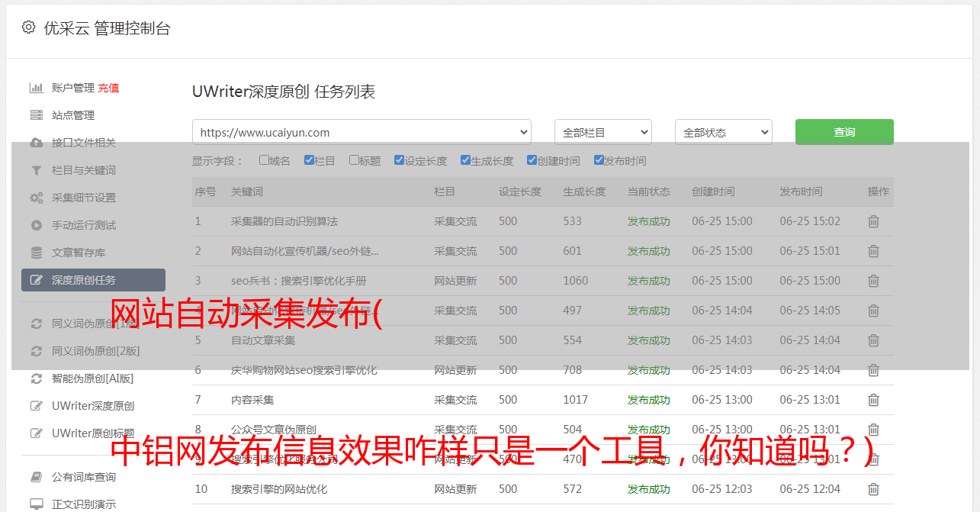Viewport: 980px width, 512px height.
Task: Enable the 标题 field checkbox
Action: tap(354, 160)
